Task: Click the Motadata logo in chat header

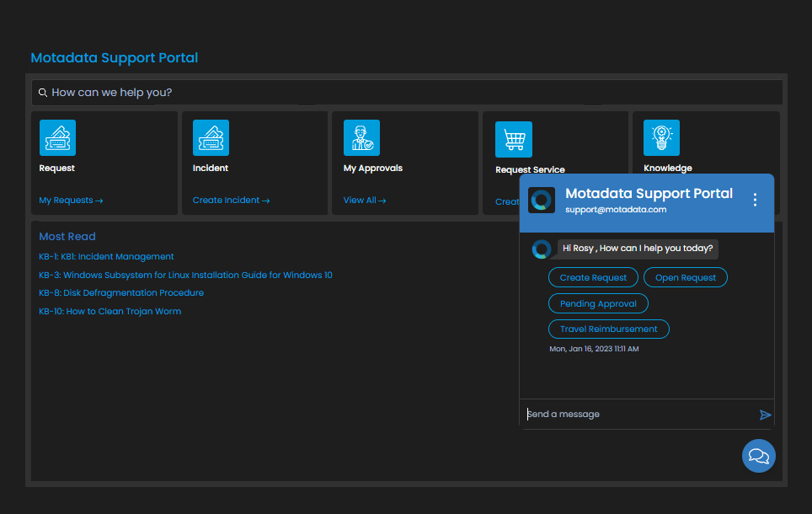Action: pyautogui.click(x=542, y=200)
